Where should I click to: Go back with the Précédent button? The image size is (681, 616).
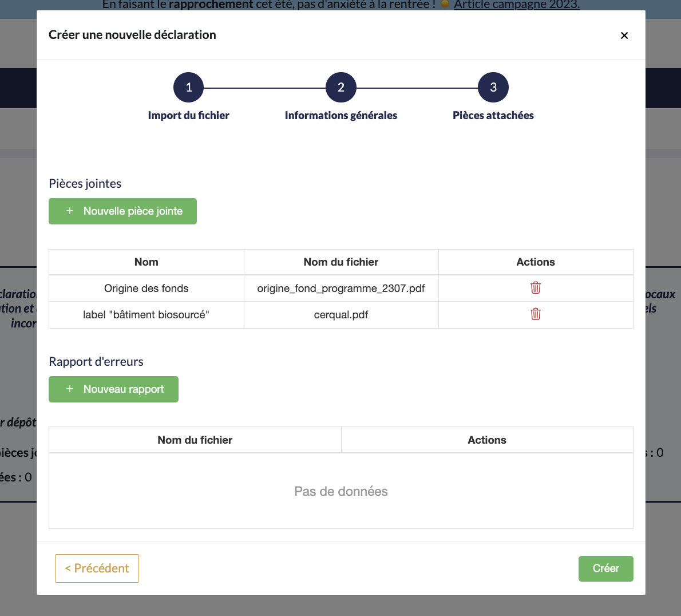(97, 568)
